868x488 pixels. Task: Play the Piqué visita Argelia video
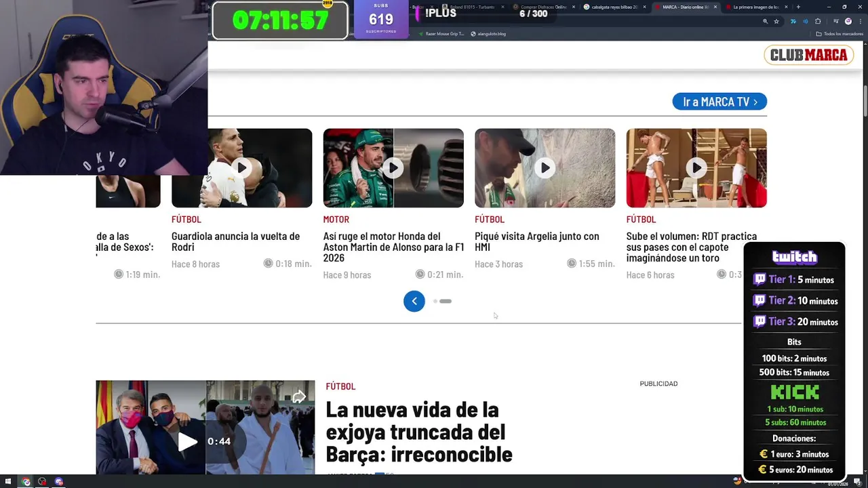tap(545, 167)
